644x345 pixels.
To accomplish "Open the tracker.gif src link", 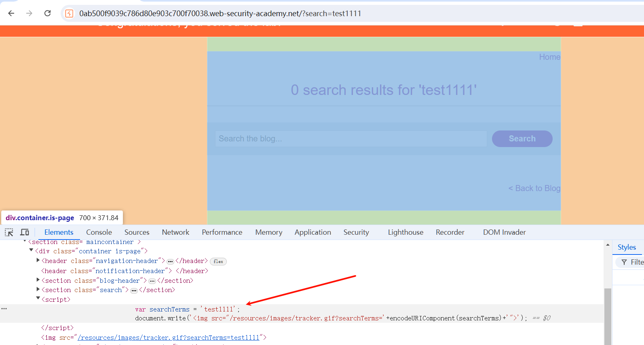I will coord(168,338).
